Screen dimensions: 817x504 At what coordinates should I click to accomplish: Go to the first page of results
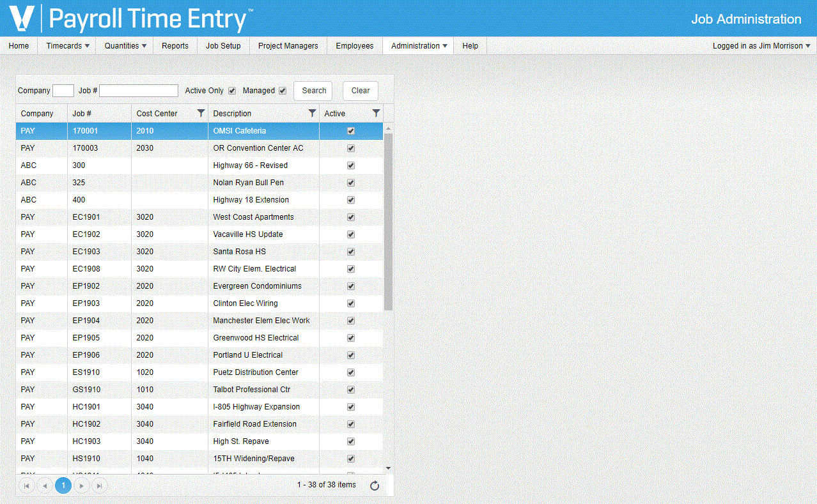(27, 485)
